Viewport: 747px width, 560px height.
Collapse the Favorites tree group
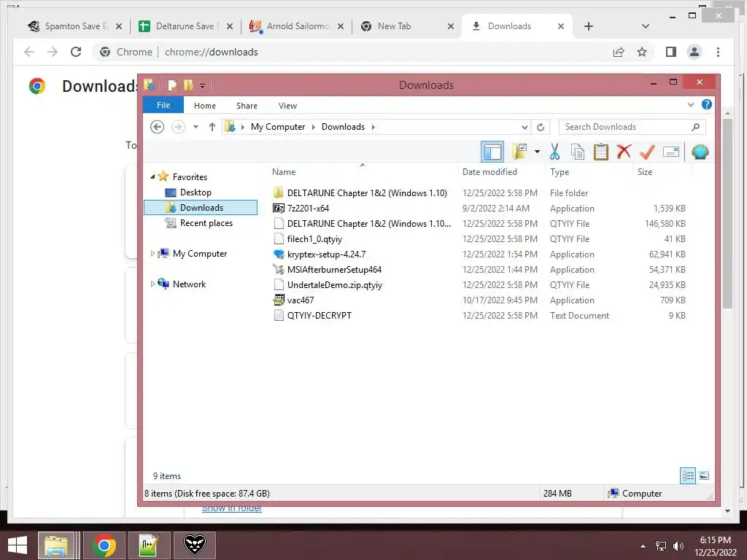coord(152,176)
